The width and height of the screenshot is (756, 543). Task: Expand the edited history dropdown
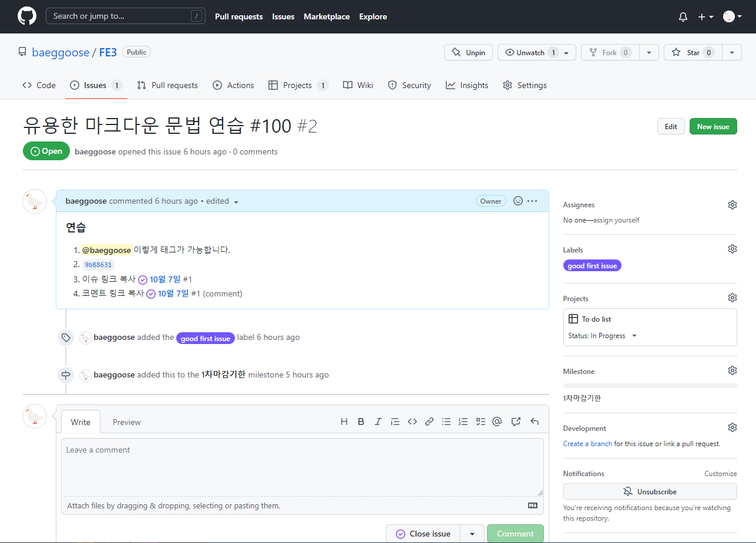223,201
